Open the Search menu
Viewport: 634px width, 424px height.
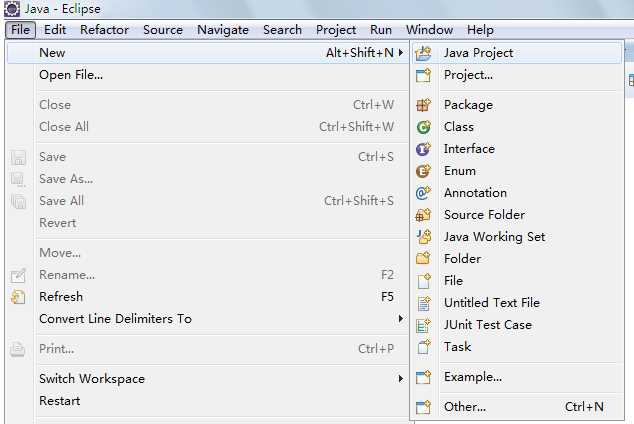click(x=283, y=30)
